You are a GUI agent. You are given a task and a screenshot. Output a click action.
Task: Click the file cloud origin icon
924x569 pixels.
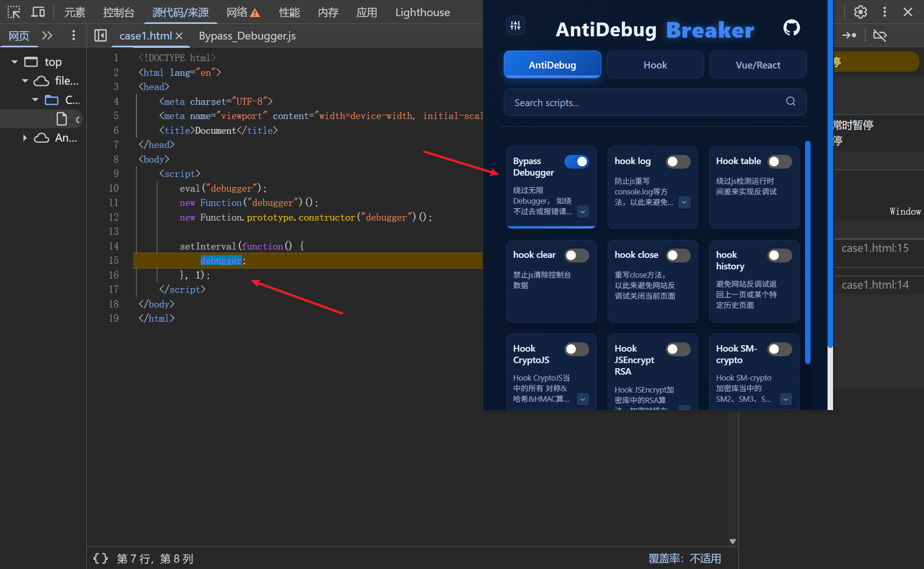(41, 81)
